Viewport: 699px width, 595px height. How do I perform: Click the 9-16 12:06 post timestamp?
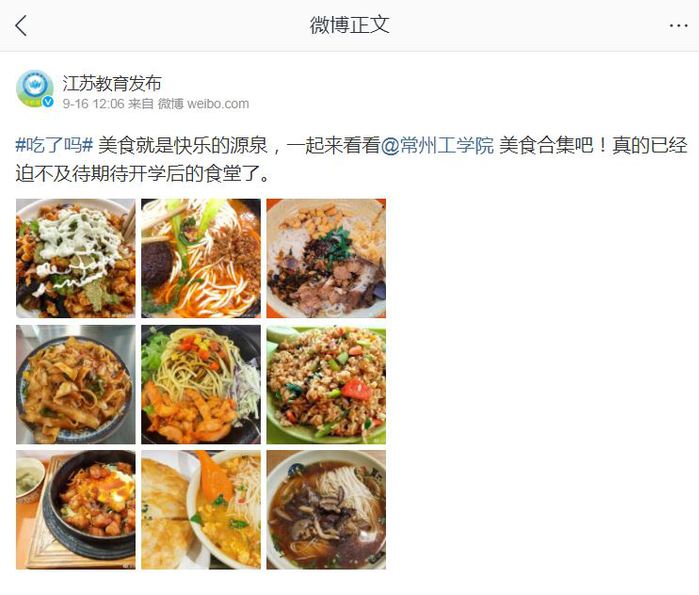pyautogui.click(x=93, y=104)
